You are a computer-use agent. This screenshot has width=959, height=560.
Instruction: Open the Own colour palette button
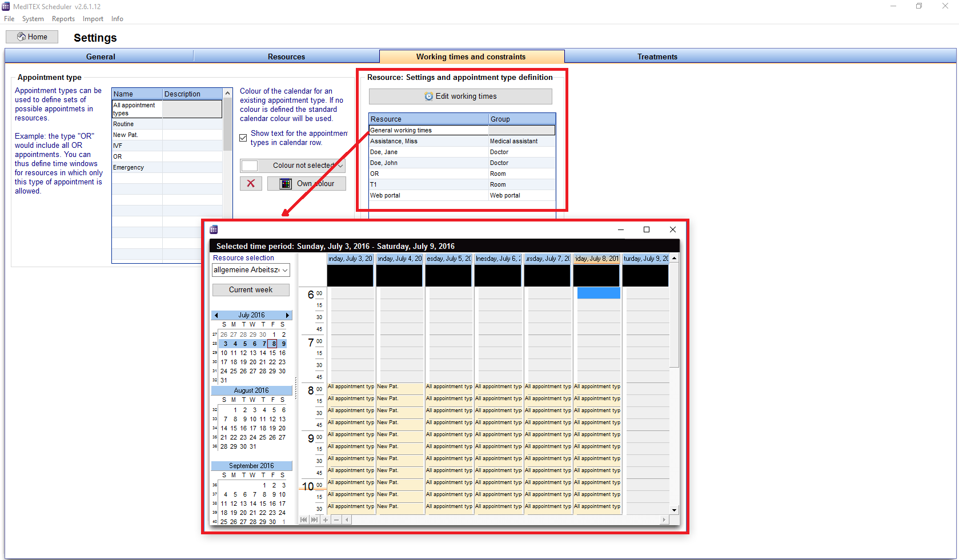click(x=307, y=183)
